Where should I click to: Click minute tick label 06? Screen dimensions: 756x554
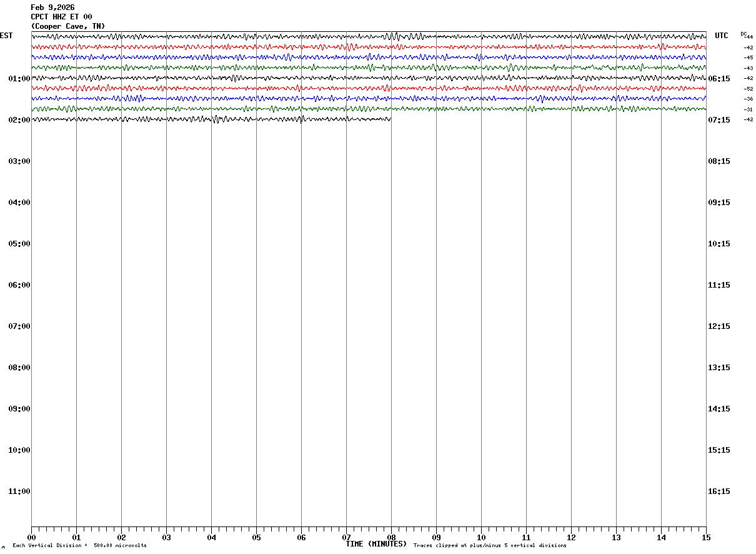click(301, 537)
